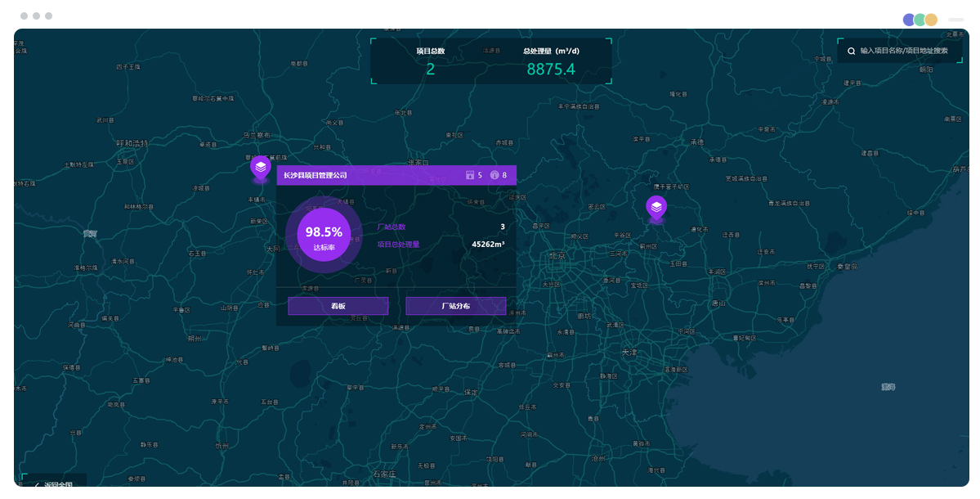Click the purple avatar circle at top right
980x499 pixels.
(909, 20)
